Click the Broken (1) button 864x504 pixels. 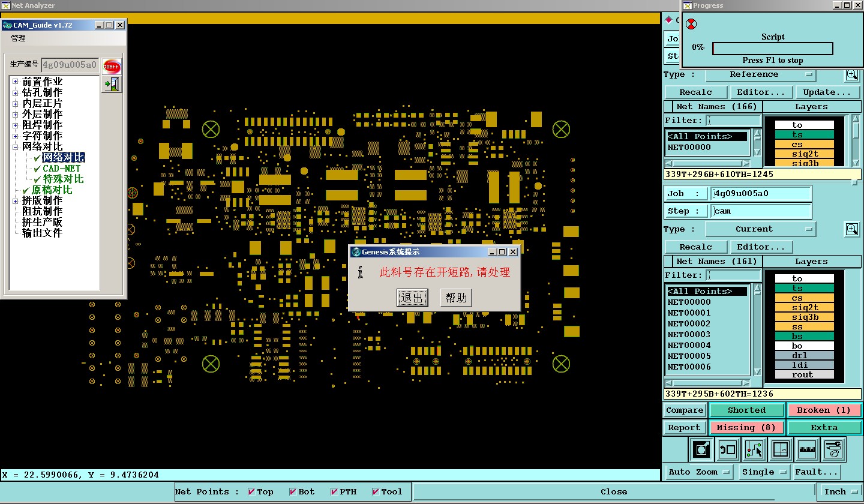[824, 410]
